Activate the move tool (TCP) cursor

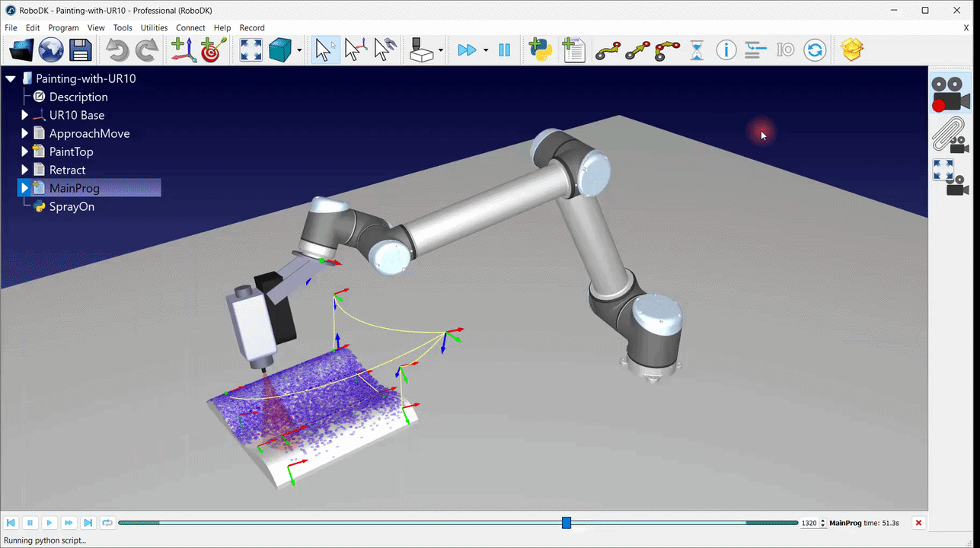[x=385, y=50]
